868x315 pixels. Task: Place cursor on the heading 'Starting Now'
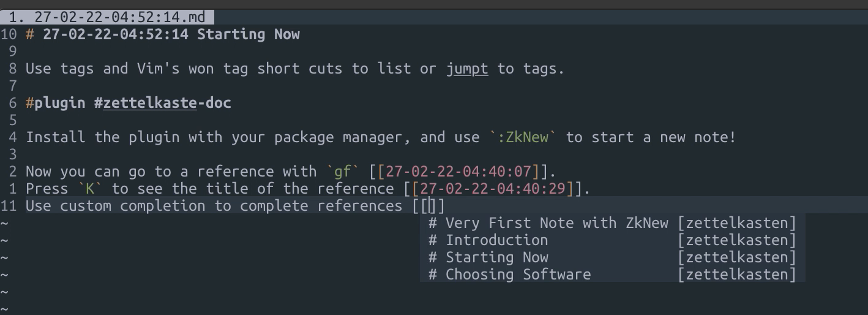249,34
